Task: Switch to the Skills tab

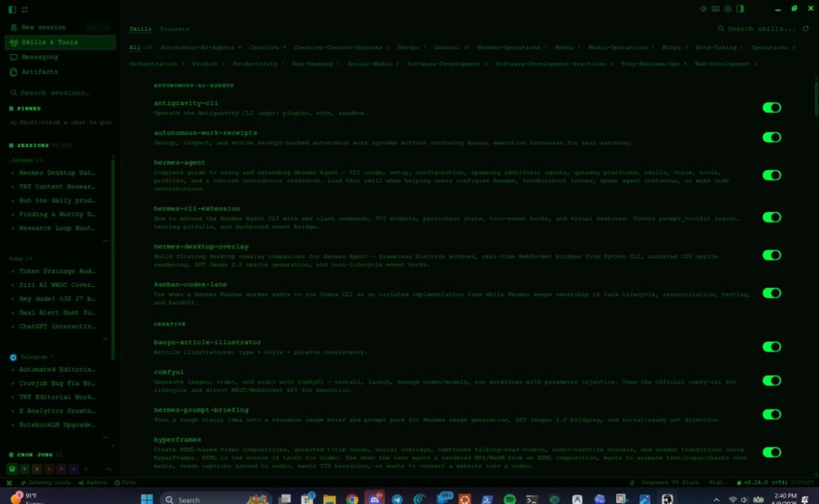Action: [x=141, y=29]
